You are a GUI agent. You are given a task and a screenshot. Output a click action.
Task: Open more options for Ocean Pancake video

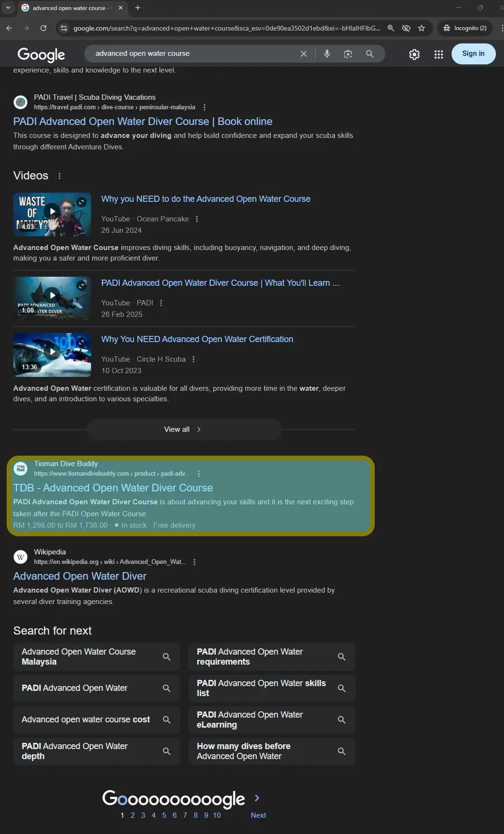click(x=197, y=219)
